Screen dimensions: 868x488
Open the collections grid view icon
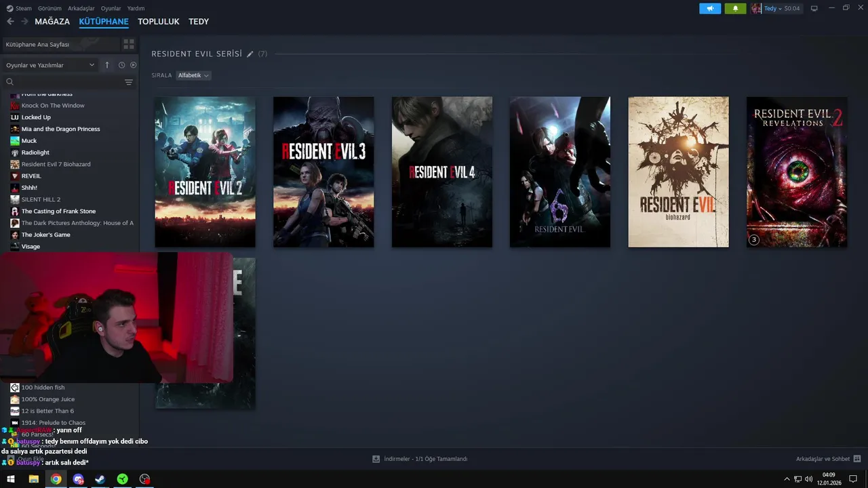pos(128,44)
